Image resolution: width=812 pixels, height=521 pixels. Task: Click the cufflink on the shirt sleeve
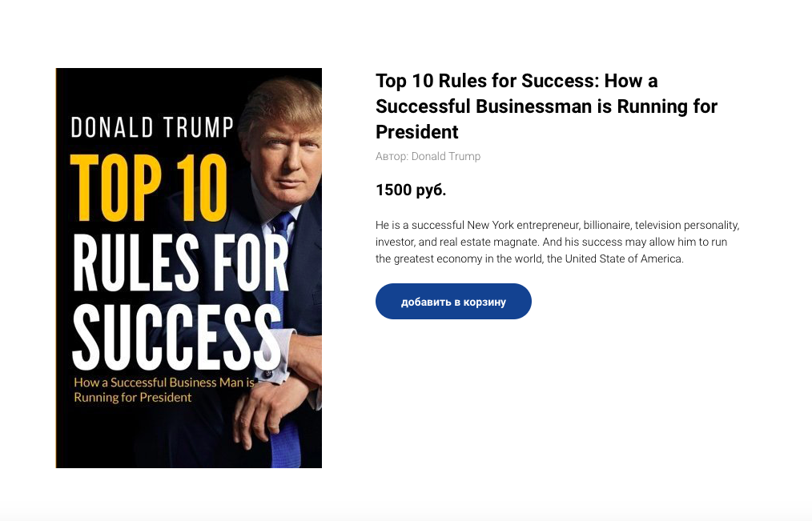click(x=269, y=372)
